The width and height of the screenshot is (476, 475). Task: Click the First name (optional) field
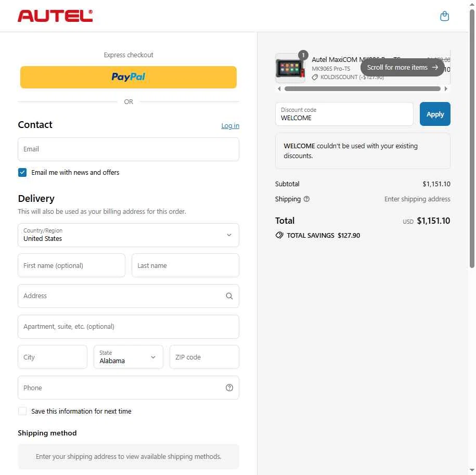71,265
